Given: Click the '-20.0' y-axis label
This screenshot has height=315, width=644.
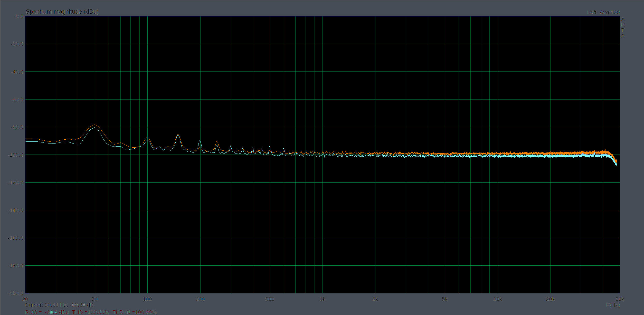Looking at the screenshot, I should point(17,44).
